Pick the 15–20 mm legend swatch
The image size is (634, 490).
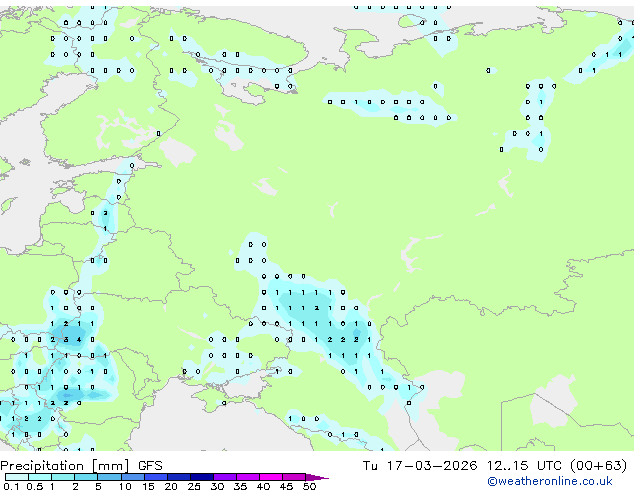pos(155,477)
